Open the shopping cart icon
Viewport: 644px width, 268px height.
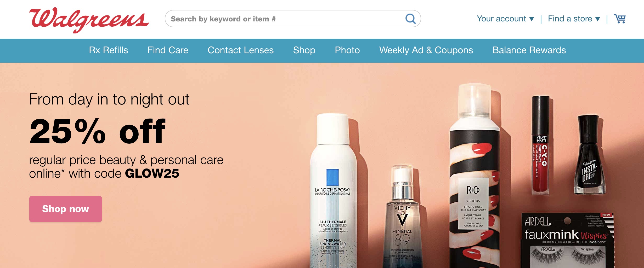[x=620, y=19]
